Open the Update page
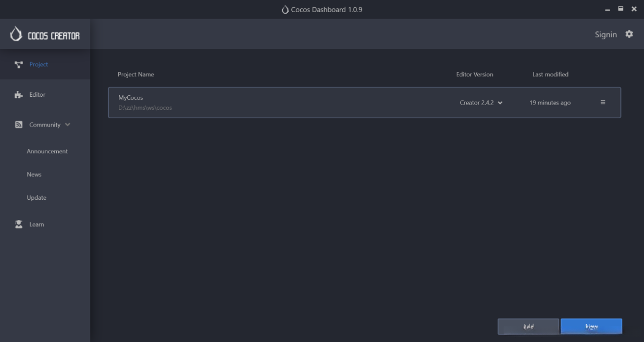Viewport: 644px width, 342px height. click(37, 198)
